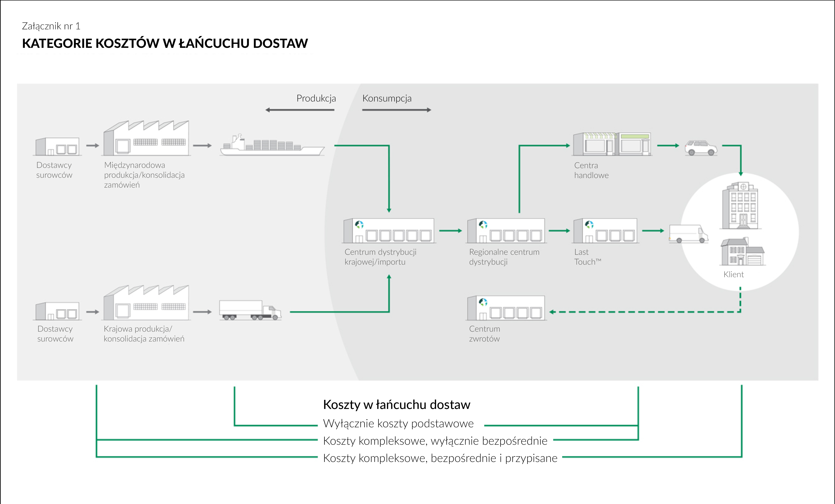
Task: Click 'Koszty kompleksowe, bezpośrednie i przypisane' text
Action: click(x=440, y=458)
